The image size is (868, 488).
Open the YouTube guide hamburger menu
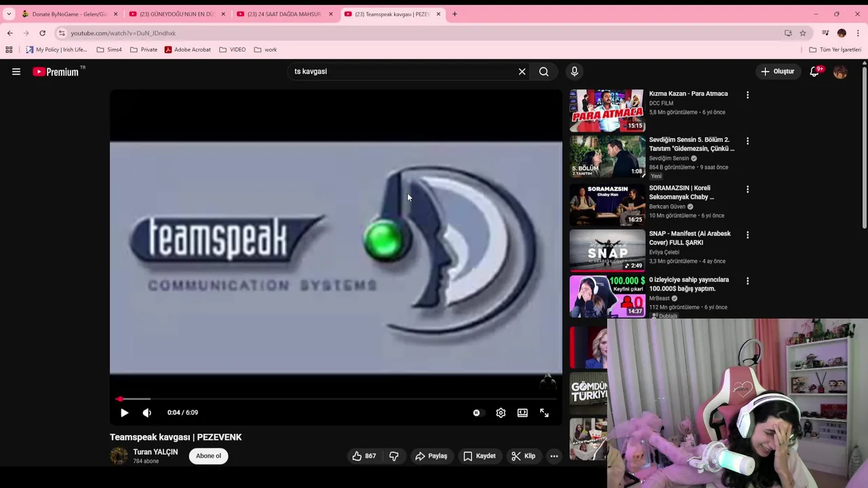pyautogui.click(x=16, y=72)
